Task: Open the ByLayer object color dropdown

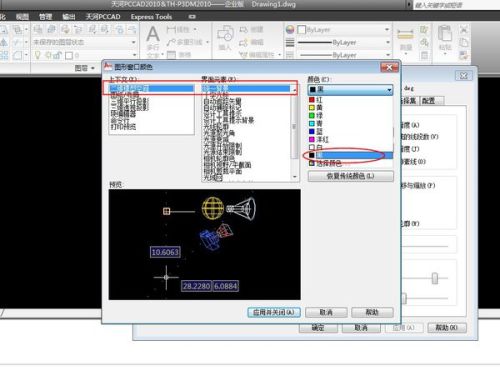Action: [343, 30]
